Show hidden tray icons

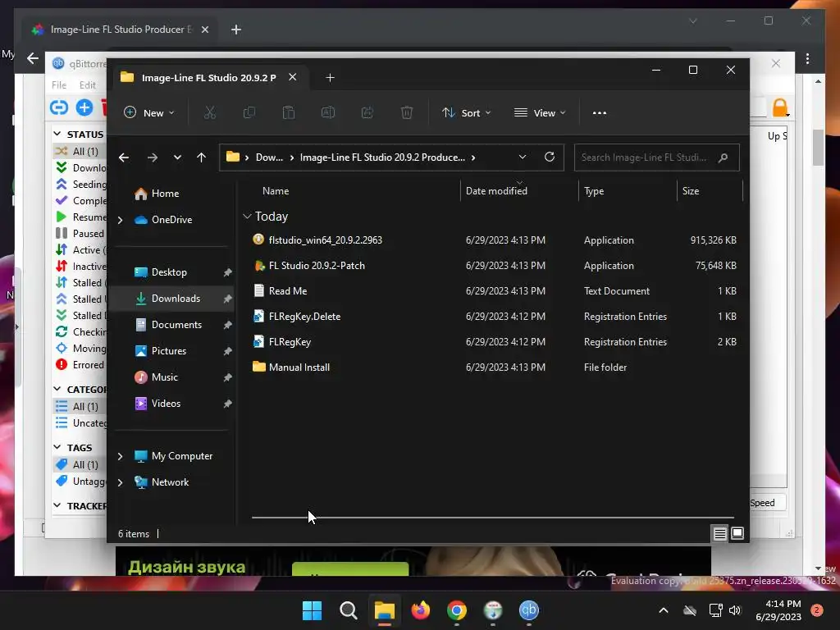point(663,610)
